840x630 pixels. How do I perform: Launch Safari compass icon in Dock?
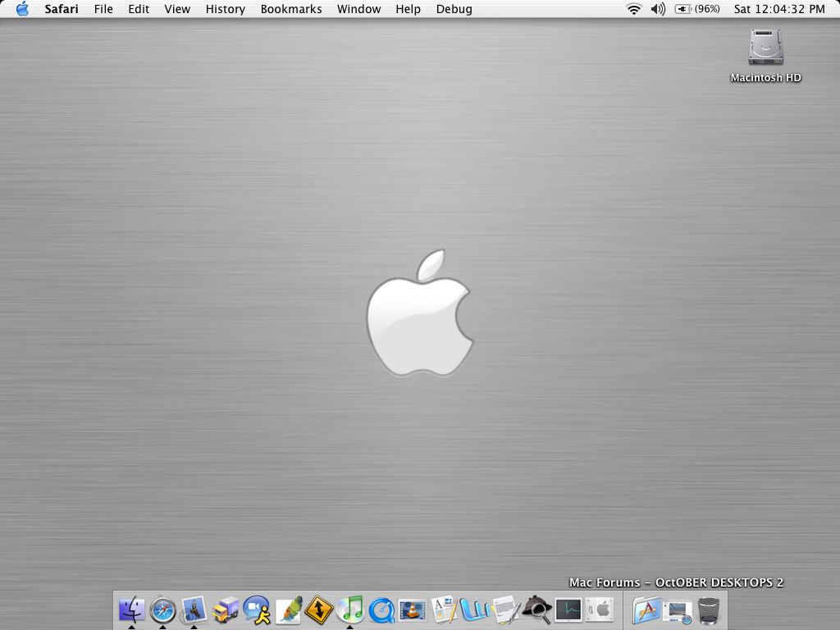tap(163, 609)
